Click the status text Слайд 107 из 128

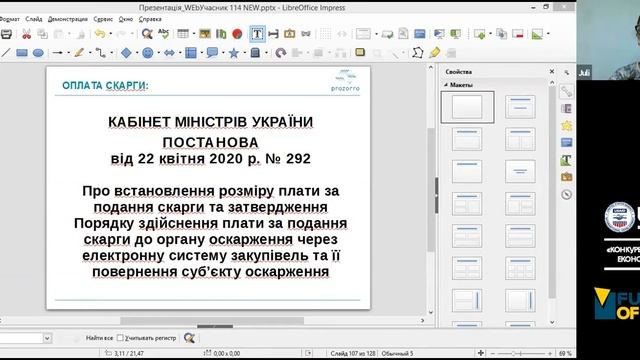(352, 353)
